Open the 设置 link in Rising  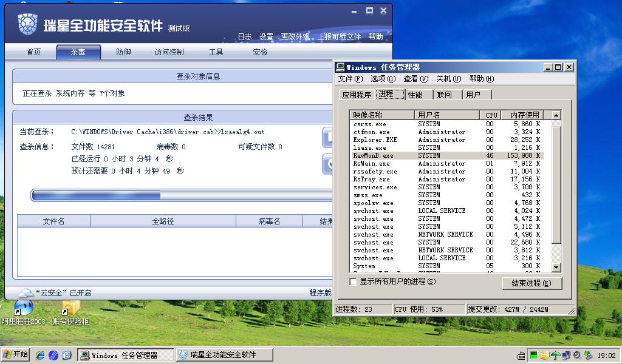(x=267, y=37)
